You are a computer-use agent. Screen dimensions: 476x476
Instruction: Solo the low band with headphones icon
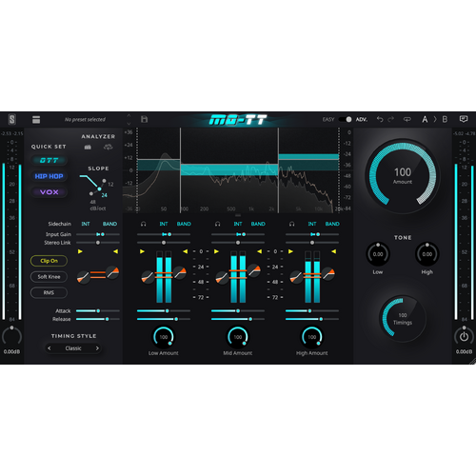(x=144, y=224)
